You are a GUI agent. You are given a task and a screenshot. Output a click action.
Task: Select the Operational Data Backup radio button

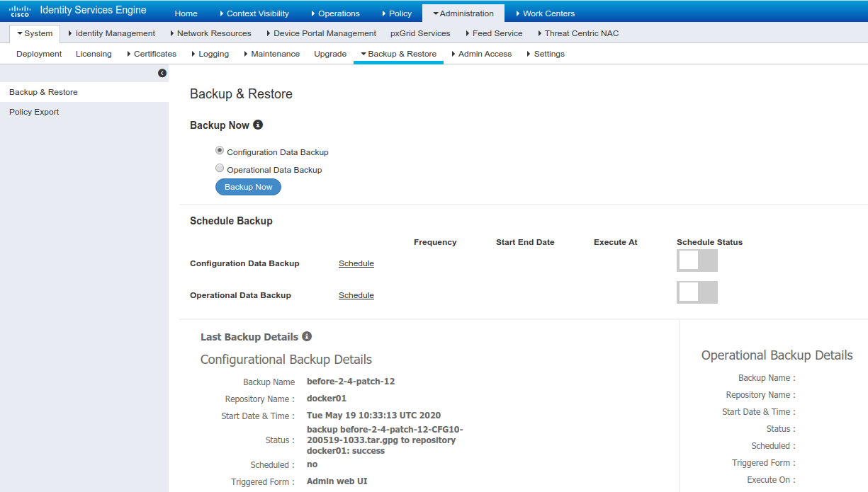220,168
